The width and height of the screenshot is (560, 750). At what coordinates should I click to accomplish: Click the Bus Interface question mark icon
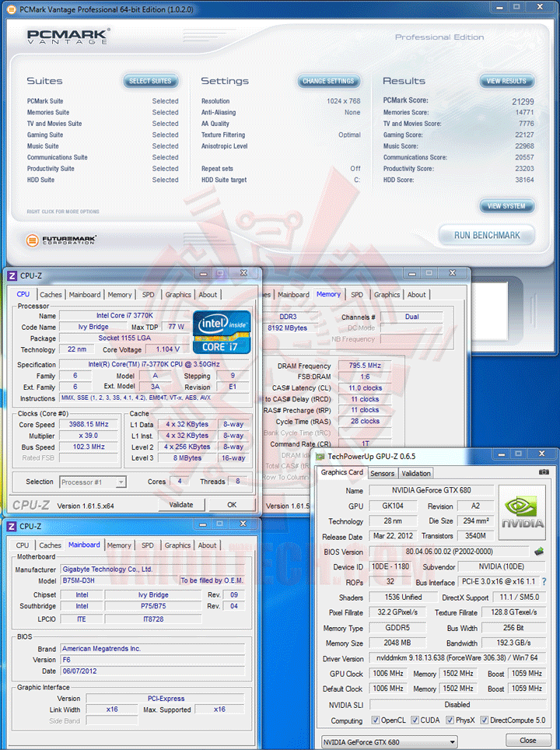pos(544,582)
